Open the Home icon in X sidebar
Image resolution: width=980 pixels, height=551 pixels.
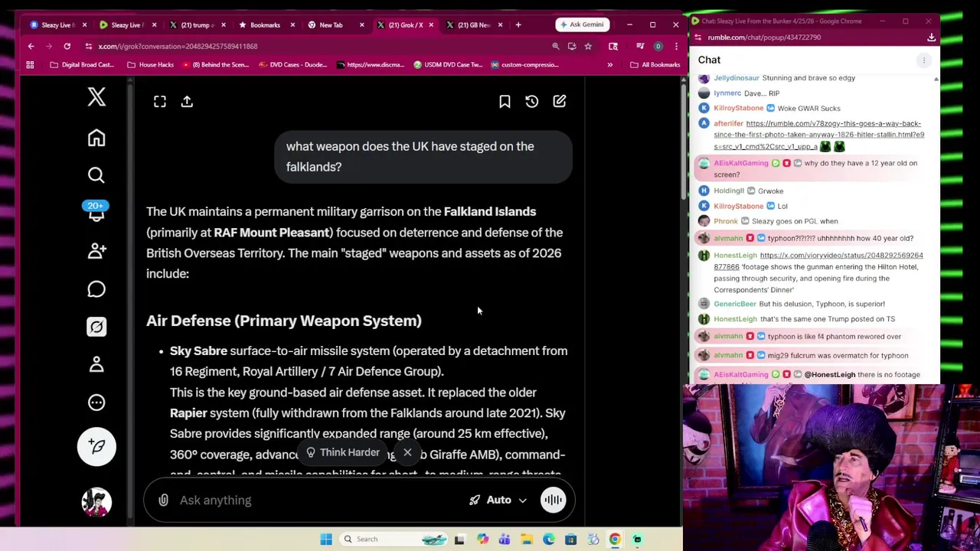[96, 138]
